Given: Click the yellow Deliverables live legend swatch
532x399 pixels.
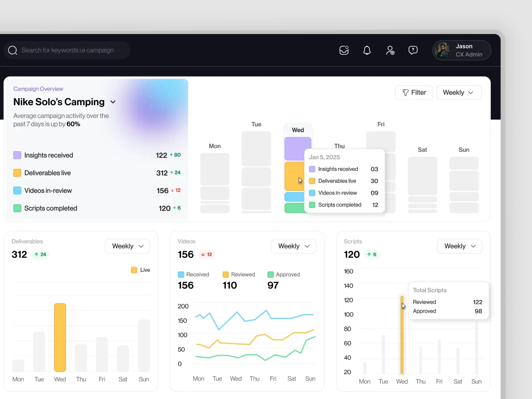Looking at the screenshot, I should 17,173.
